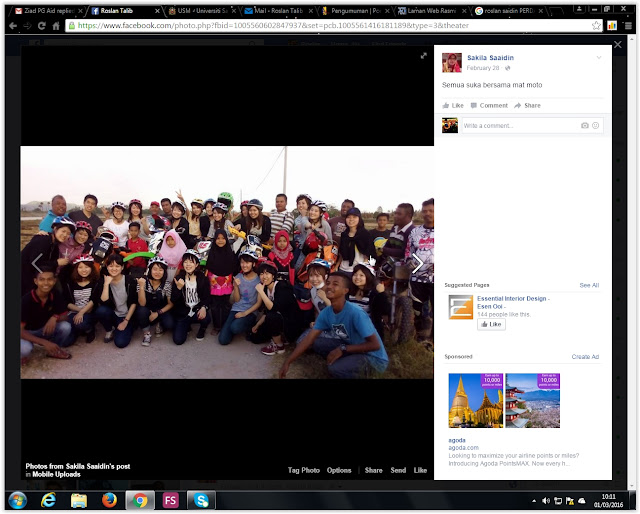Go back with the browser back arrow
The image size is (640, 514).
tap(13, 26)
